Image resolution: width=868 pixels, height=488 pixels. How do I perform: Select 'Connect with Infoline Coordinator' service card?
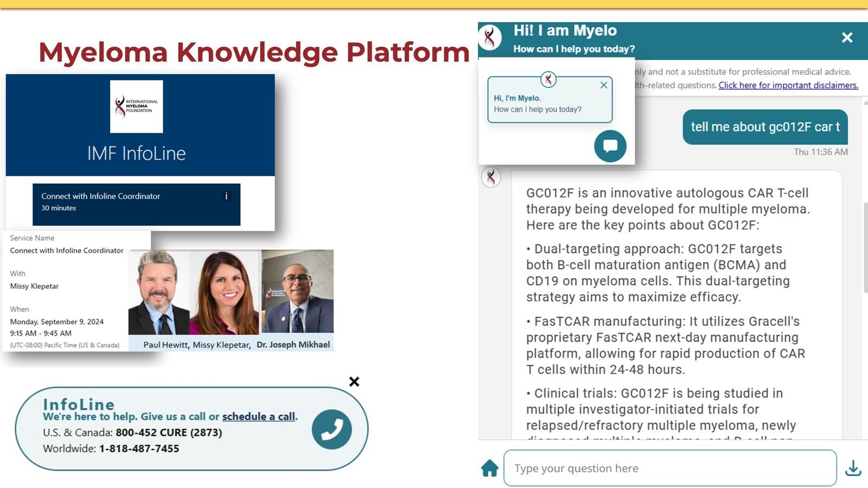coord(136,204)
